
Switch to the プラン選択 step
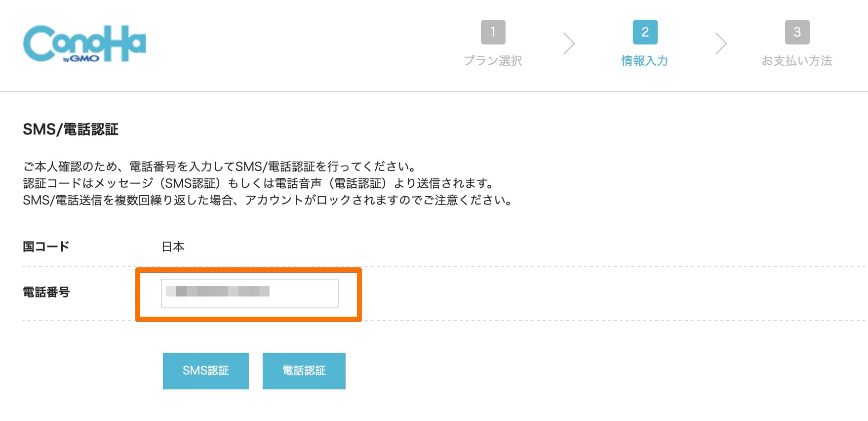[x=493, y=60]
